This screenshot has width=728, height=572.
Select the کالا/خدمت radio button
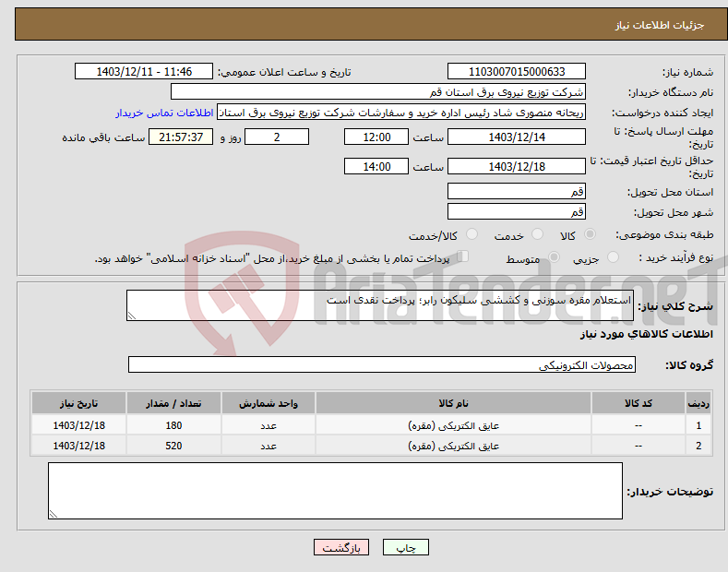[x=471, y=234]
